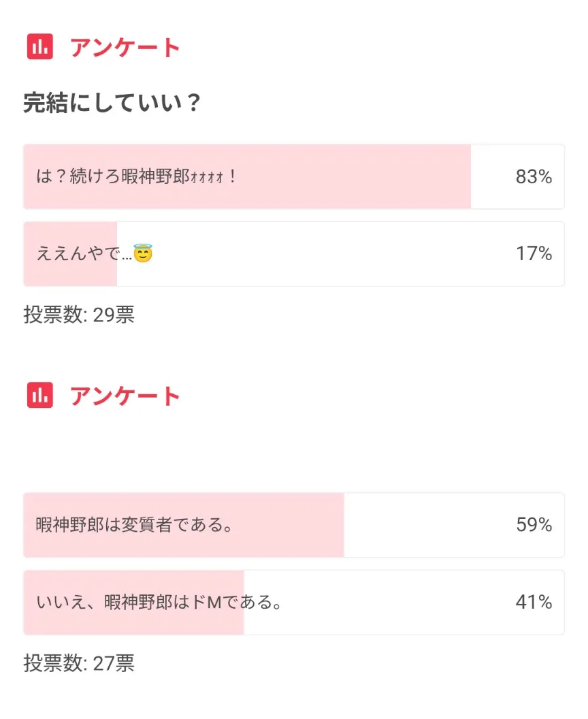Click the pink filled bar of 83% result
Image resolution: width=588 pixels, height=719 pixels.
pyautogui.click(x=247, y=176)
